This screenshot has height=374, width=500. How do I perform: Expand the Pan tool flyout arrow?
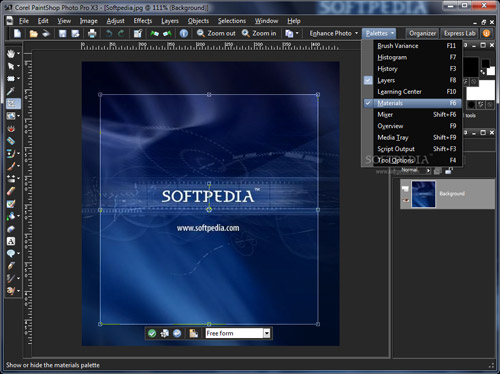point(18,53)
